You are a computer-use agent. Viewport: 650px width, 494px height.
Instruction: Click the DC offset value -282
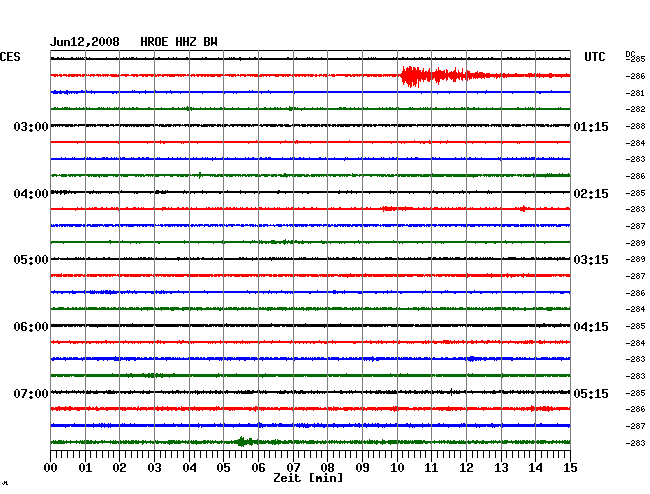(635, 109)
